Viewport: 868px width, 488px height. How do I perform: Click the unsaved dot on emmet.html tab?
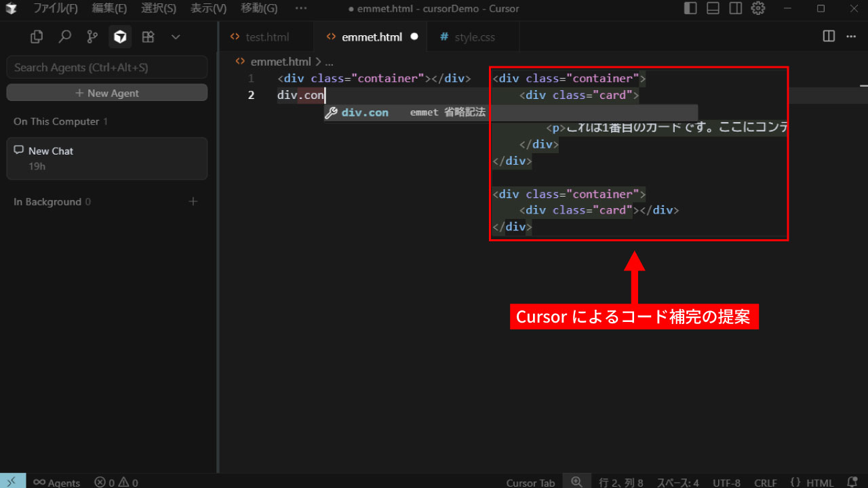click(x=414, y=37)
